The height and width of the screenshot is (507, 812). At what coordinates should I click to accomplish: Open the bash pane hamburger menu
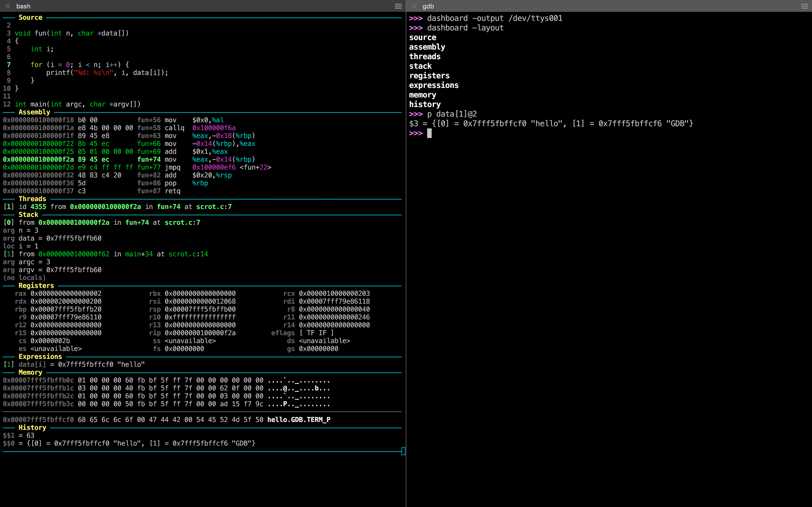click(398, 6)
